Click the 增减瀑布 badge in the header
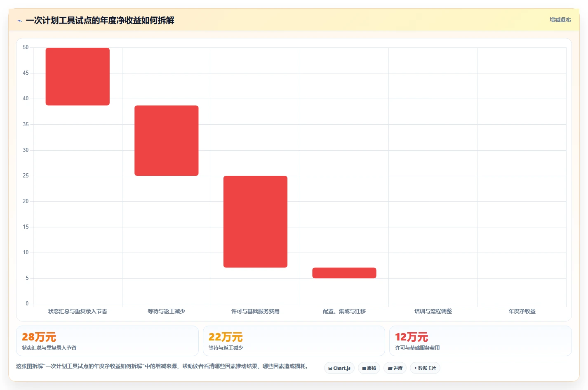The image size is (588, 390). 560,20
